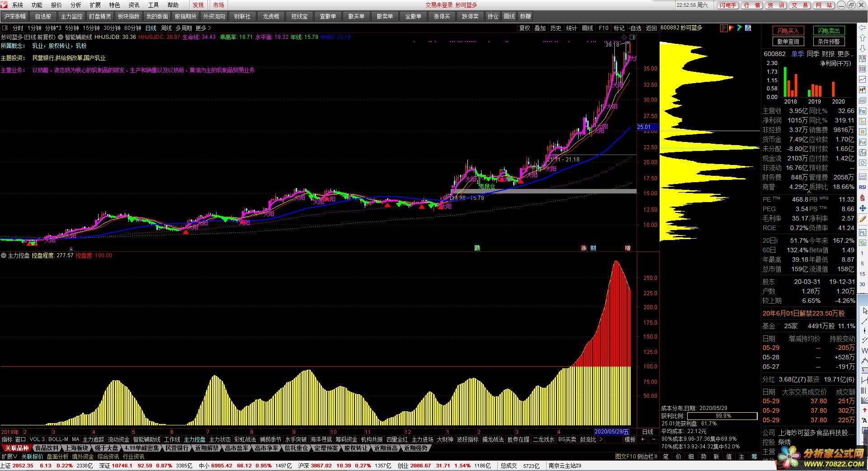Toggle the 智能辅助线 indicator circle icon
868x471 pixels.
[x=61, y=37]
